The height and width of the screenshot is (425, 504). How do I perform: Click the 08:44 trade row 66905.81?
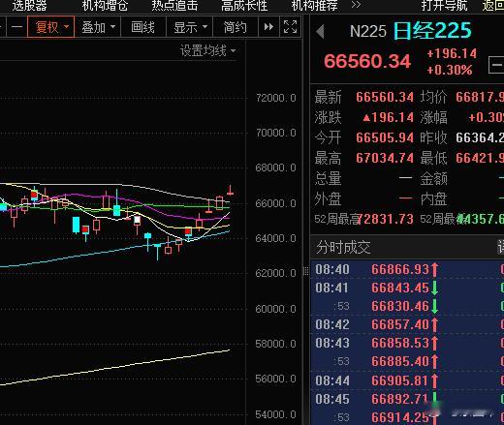pos(407,380)
